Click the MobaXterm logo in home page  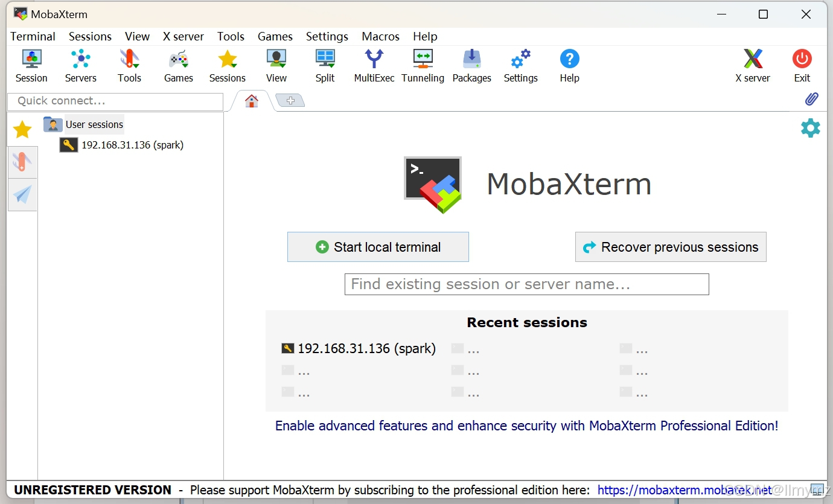433,185
